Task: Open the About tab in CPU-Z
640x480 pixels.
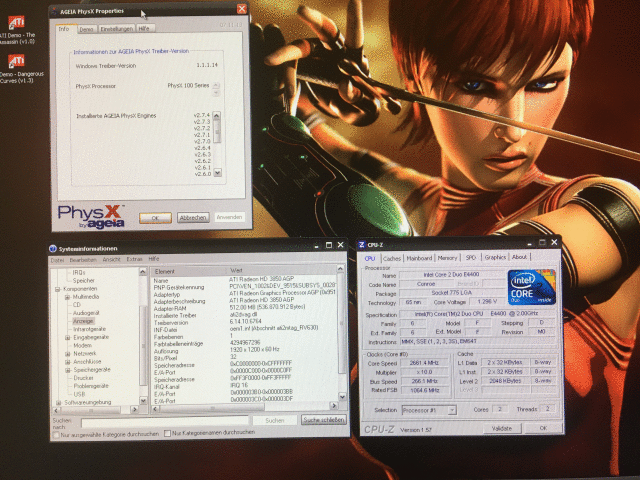Action: 519,257
